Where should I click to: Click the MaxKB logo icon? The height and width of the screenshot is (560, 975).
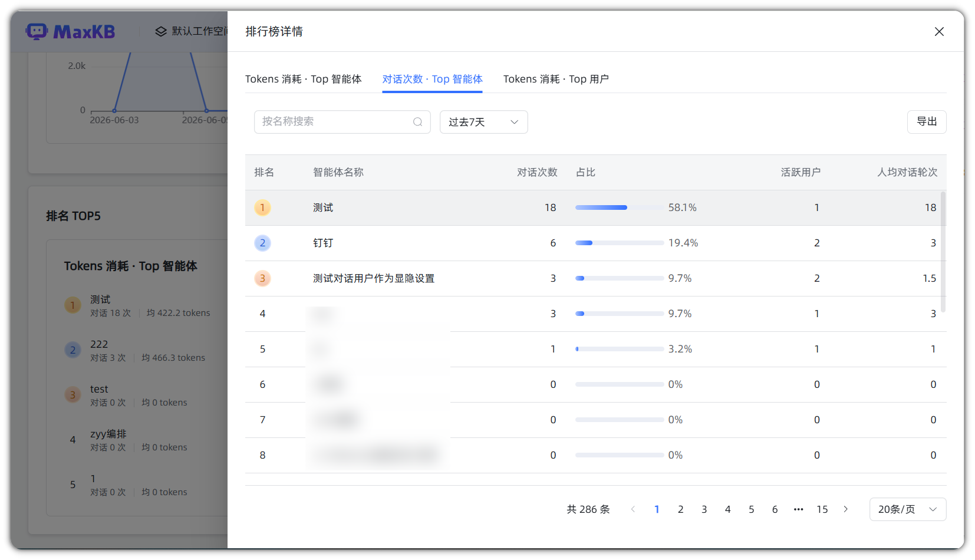tap(37, 31)
